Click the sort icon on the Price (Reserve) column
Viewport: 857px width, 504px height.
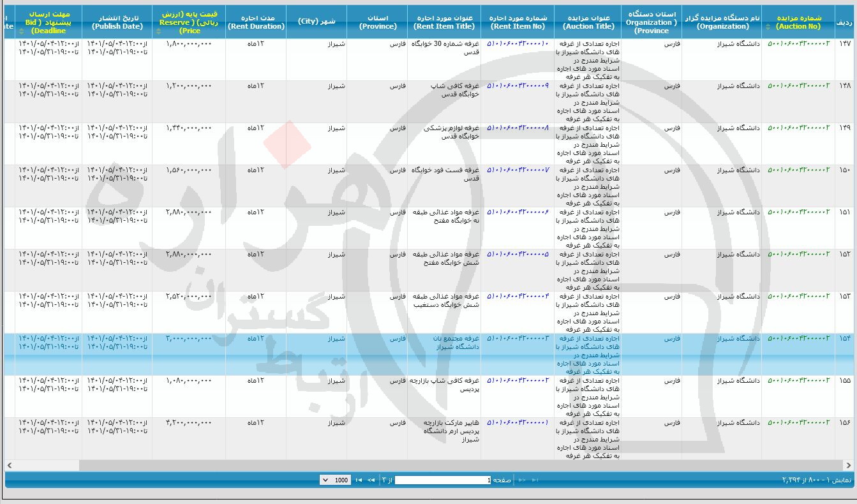click(159, 31)
